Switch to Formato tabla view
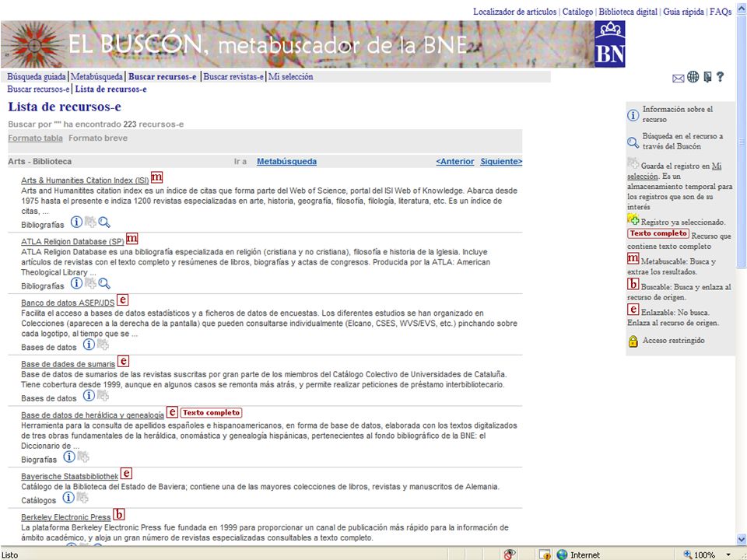Screen dimensions: 747x560 35,138
